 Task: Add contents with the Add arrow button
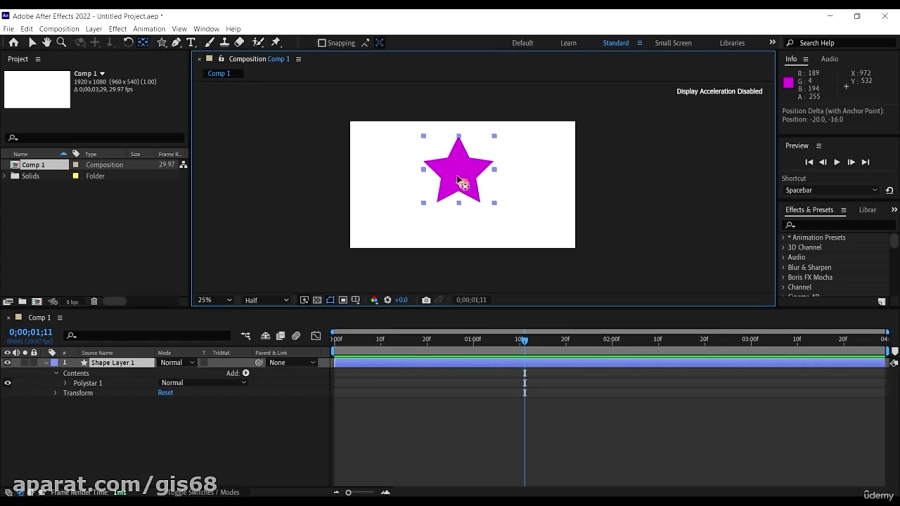click(246, 373)
